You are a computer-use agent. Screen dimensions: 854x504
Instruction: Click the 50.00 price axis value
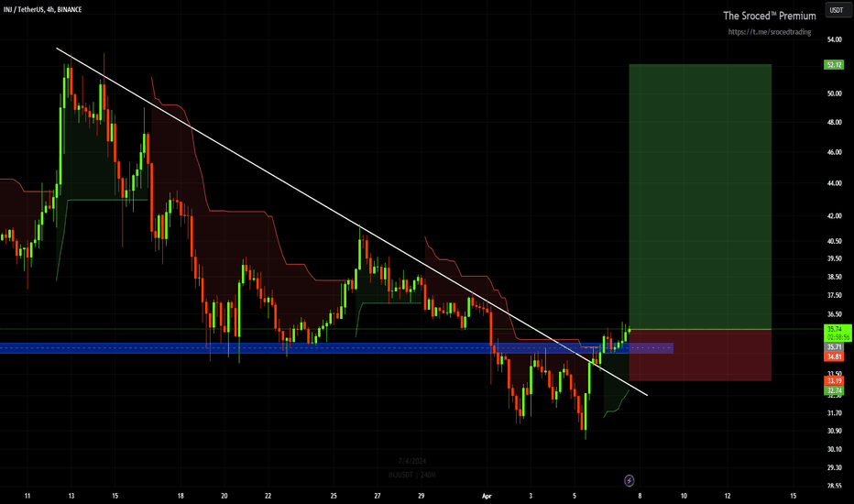pos(835,93)
